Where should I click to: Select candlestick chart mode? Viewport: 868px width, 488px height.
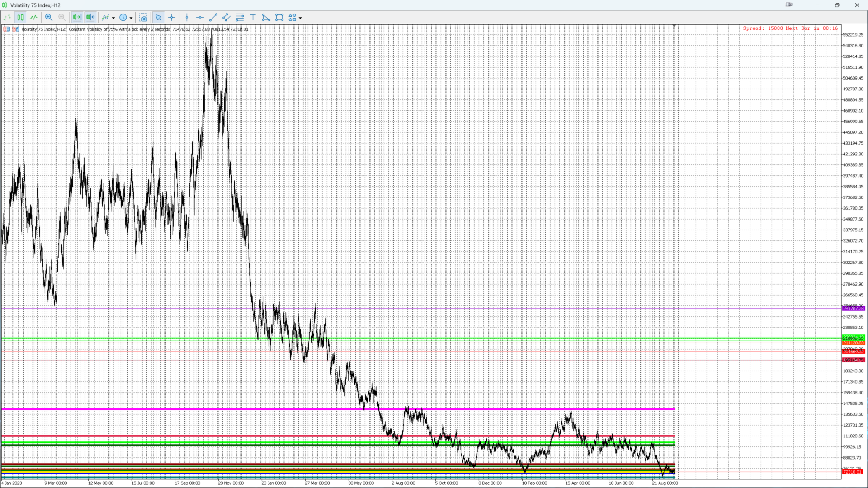click(20, 18)
